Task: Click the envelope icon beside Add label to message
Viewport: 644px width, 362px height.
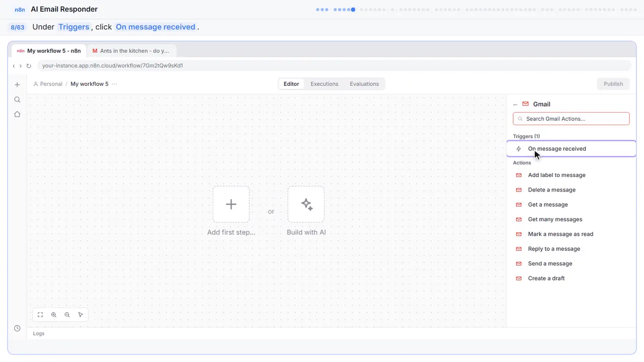Action: click(x=519, y=175)
